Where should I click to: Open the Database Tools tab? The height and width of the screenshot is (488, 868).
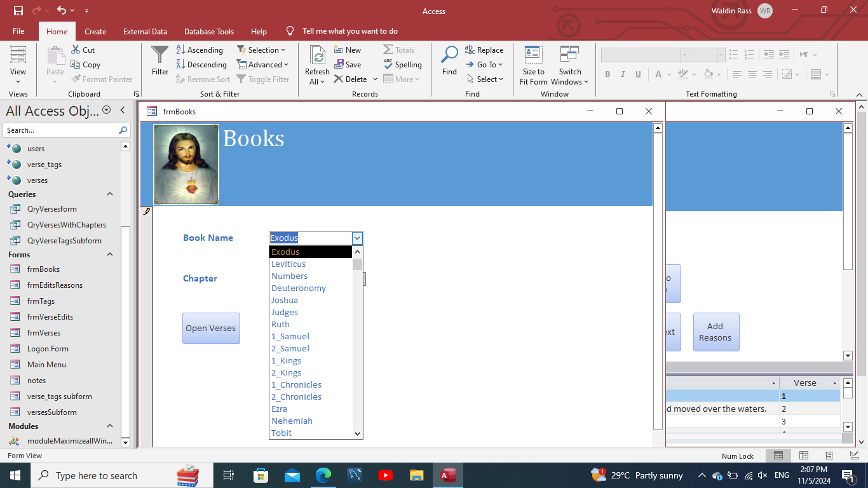(208, 31)
